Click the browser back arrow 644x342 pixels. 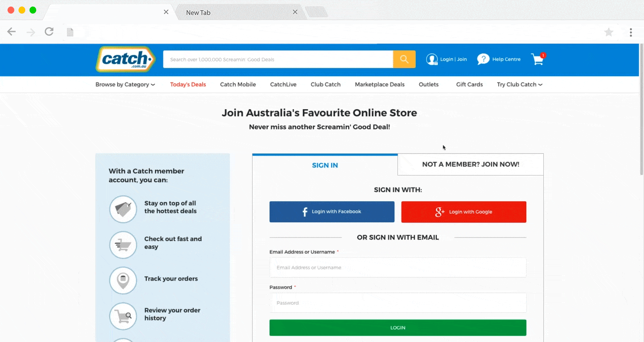[x=12, y=32]
